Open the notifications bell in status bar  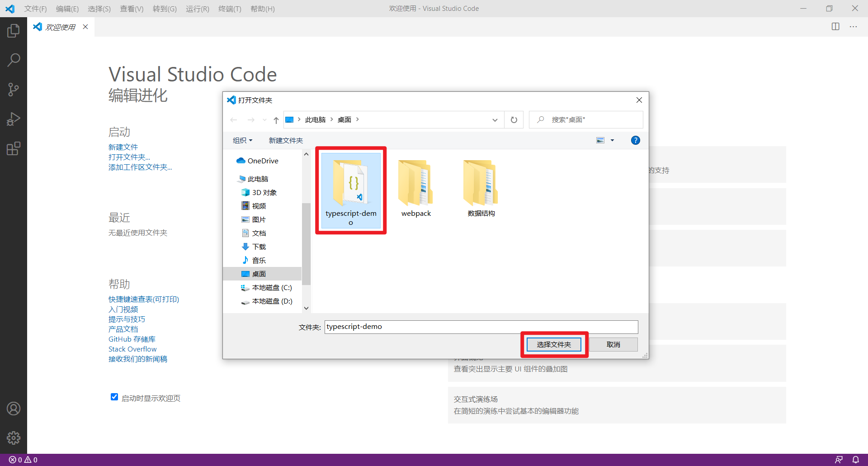pos(856,460)
